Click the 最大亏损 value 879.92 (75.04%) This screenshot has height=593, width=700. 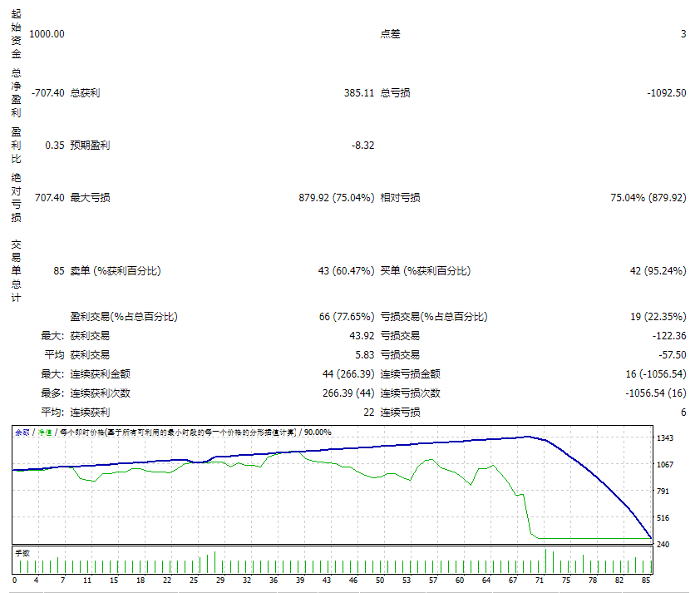(336, 198)
